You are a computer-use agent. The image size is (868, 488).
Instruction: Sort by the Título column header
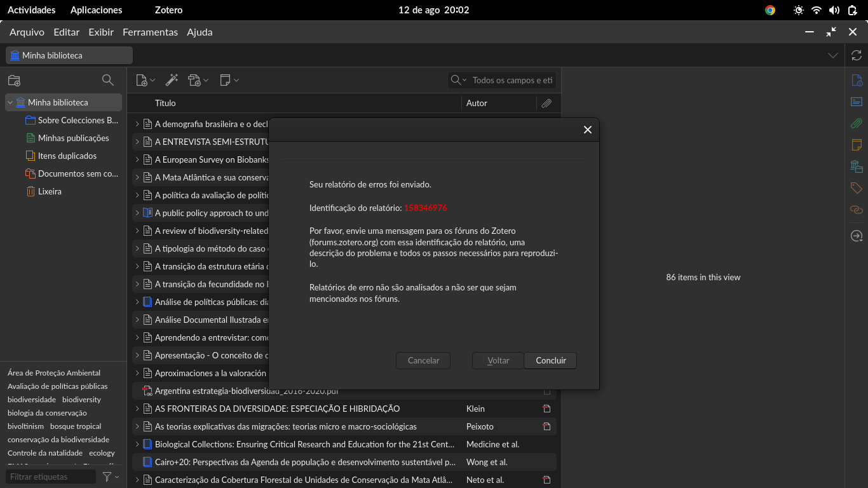click(x=294, y=103)
